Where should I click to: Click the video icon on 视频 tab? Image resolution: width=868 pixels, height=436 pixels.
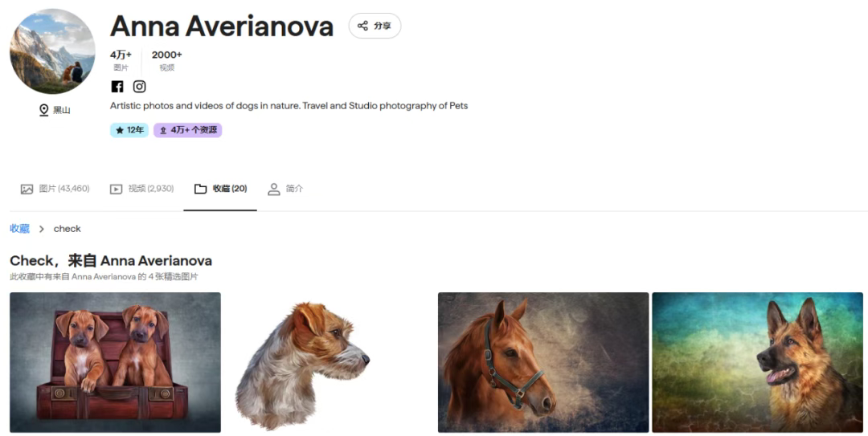coord(116,189)
